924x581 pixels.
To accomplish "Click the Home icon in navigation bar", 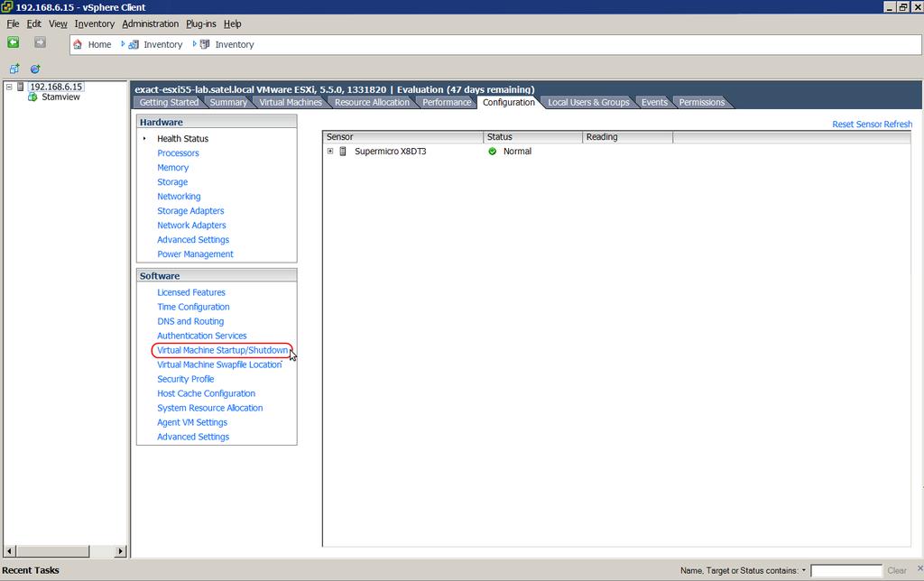I will (78, 44).
